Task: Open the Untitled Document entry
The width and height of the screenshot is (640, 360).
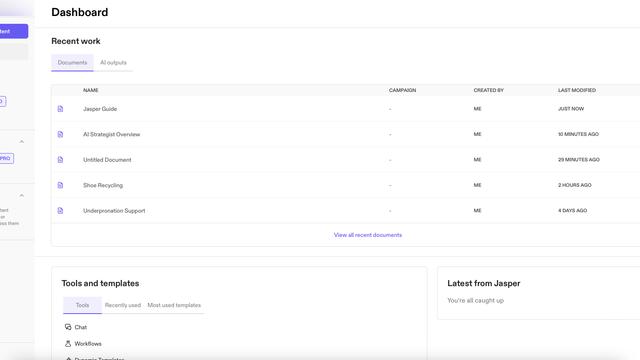Action: [x=107, y=160]
